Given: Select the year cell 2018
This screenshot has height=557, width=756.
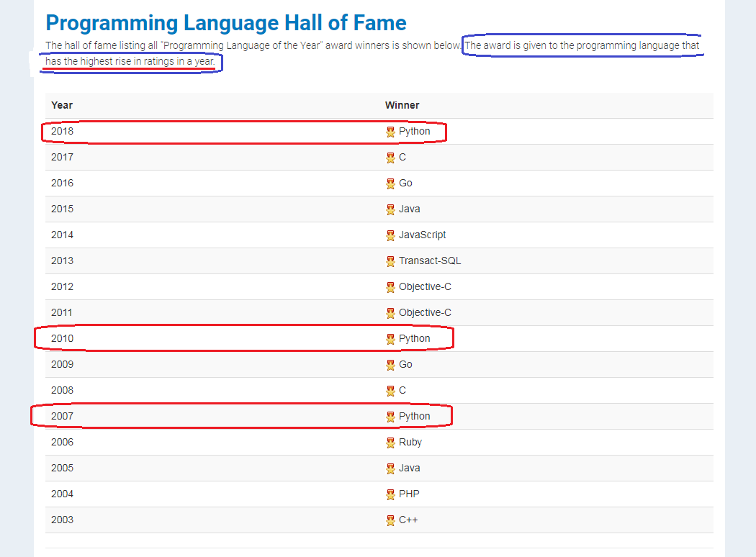Looking at the screenshot, I should pyautogui.click(x=62, y=131).
